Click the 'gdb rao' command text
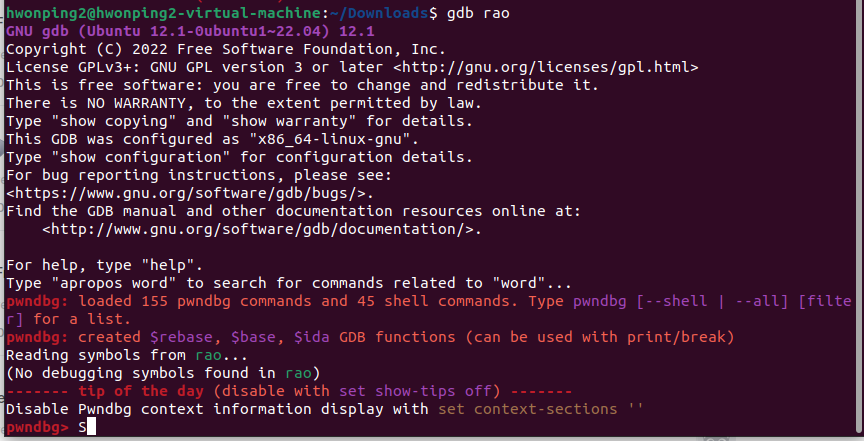The height and width of the screenshot is (441, 864). pyautogui.click(x=478, y=13)
